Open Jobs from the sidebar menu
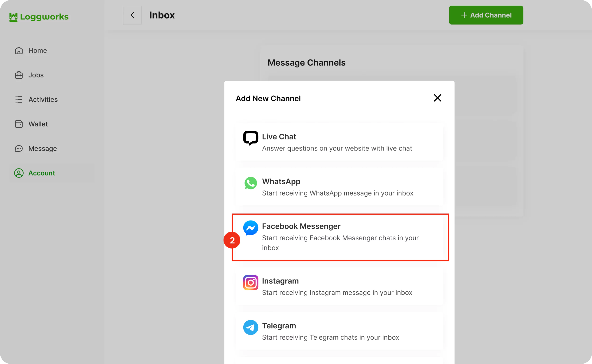 [36, 75]
